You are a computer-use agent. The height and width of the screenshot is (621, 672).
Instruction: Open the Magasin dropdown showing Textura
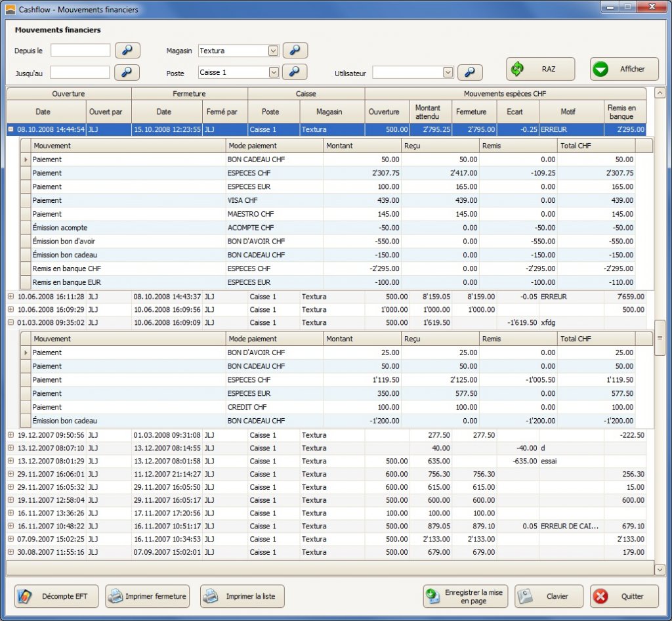coord(274,51)
